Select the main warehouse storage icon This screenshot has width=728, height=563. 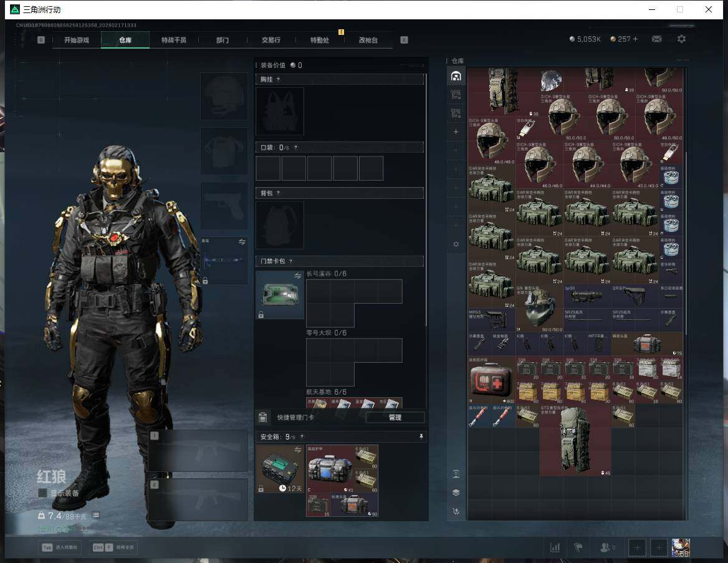(x=456, y=76)
